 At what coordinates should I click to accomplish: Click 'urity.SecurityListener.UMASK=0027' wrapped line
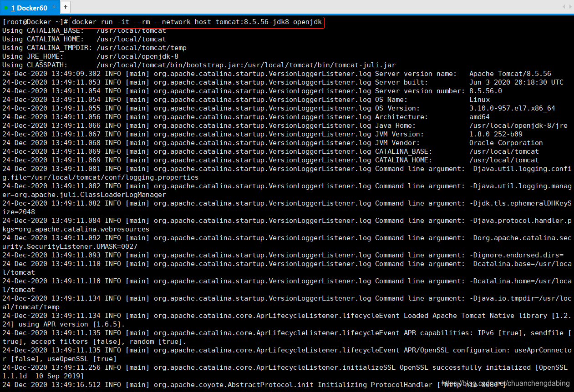tap(70, 246)
